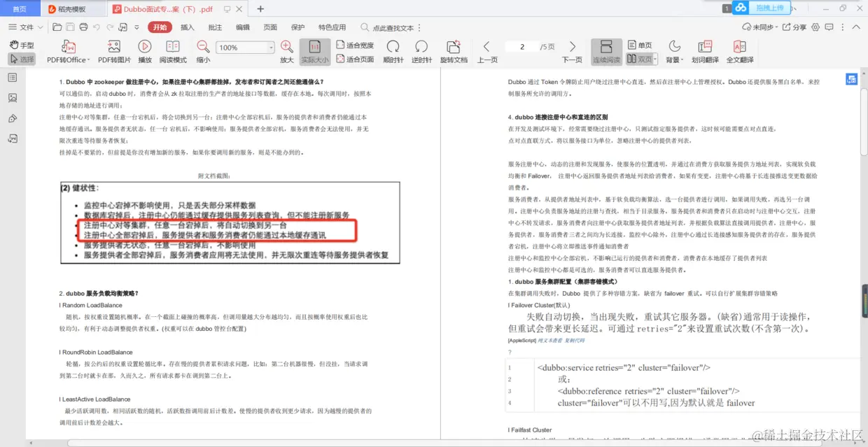Activate the Select tool (选择)

22,59
